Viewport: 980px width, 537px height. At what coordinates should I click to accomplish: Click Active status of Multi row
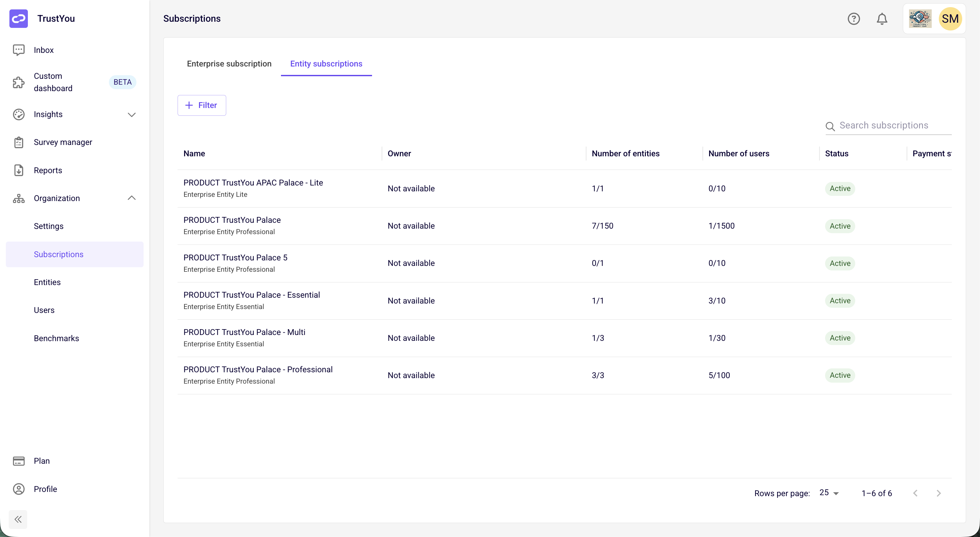pyautogui.click(x=840, y=338)
